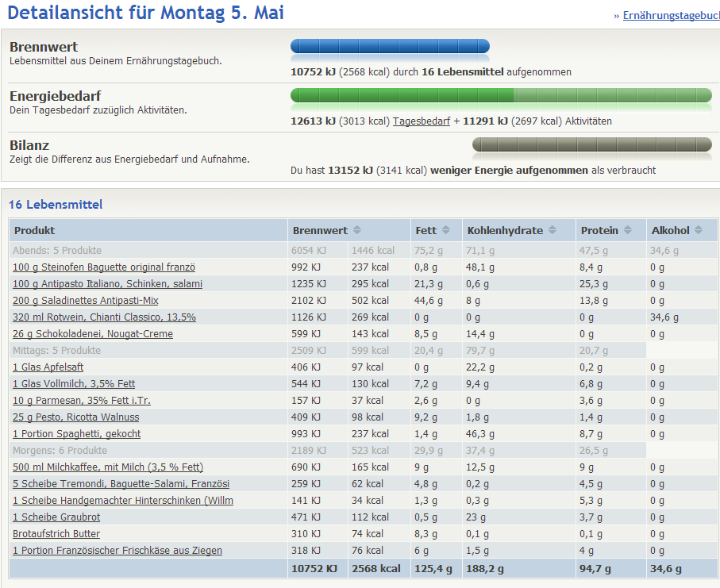Open 320 ml Rotwein Chianti Classico entry

coord(104,317)
